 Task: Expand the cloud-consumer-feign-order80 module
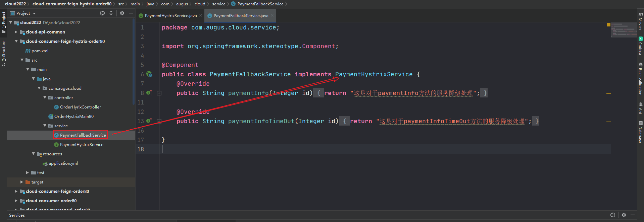tap(16, 191)
